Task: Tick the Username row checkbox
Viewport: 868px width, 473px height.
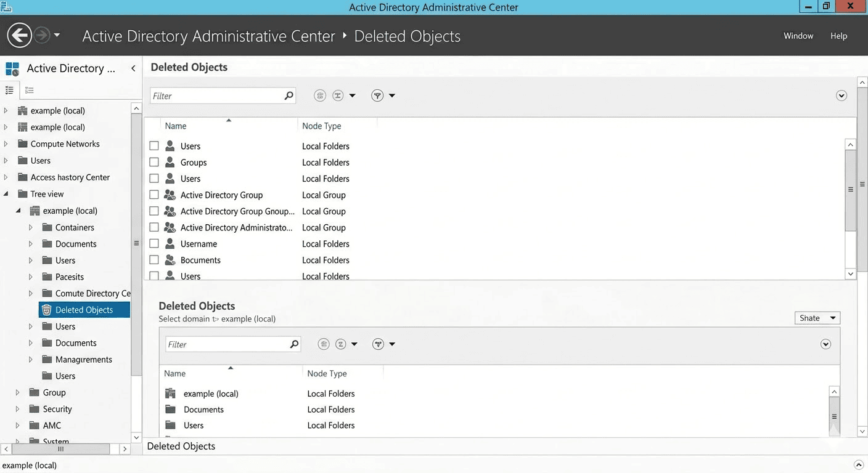Action: click(x=154, y=243)
